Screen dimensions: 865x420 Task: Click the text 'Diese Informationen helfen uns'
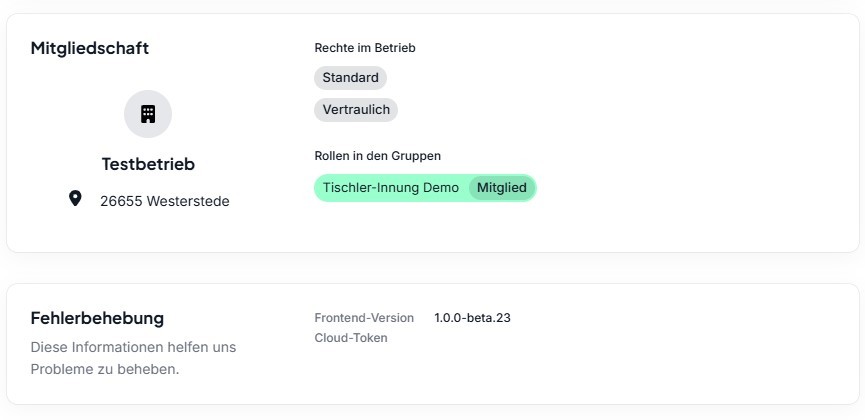click(133, 347)
